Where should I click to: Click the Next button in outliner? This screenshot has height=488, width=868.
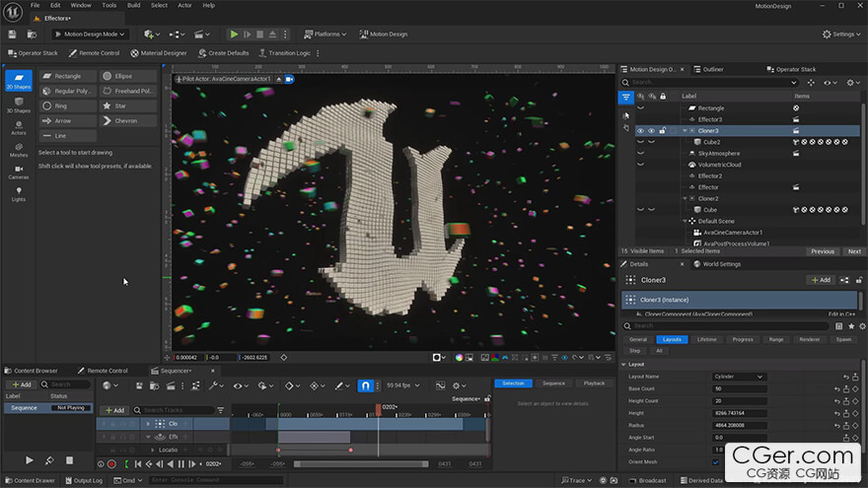pyautogui.click(x=854, y=251)
